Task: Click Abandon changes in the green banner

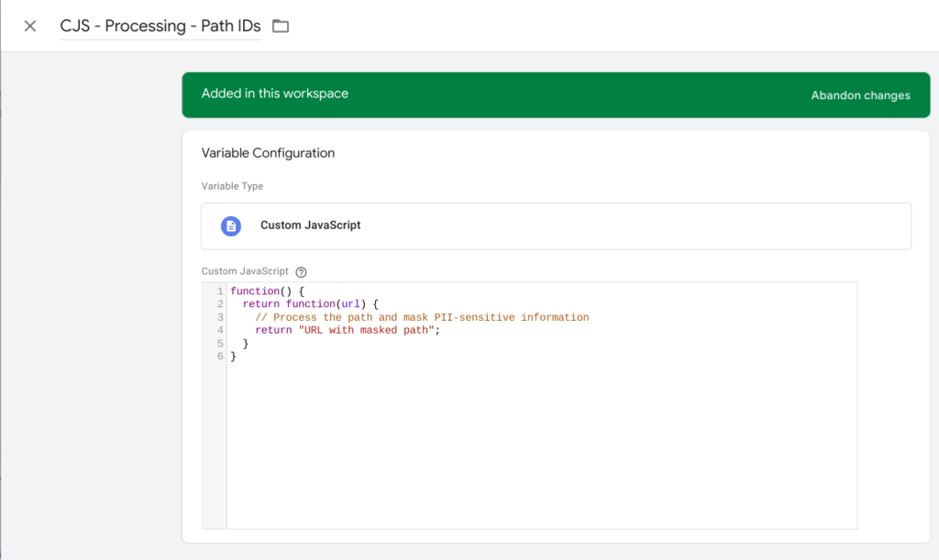Action: click(860, 94)
